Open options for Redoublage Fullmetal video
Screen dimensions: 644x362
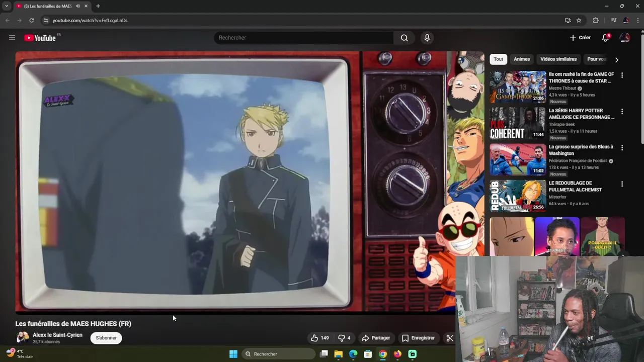tap(622, 184)
